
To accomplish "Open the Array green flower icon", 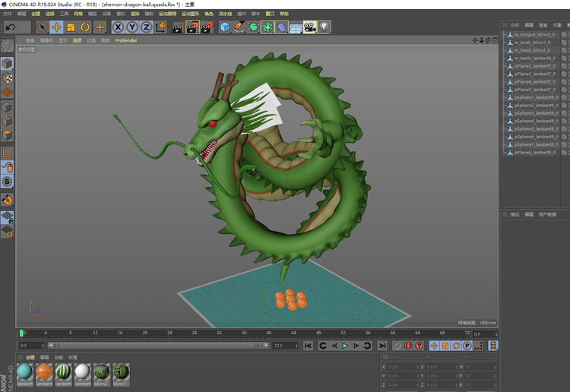I will click(268, 27).
